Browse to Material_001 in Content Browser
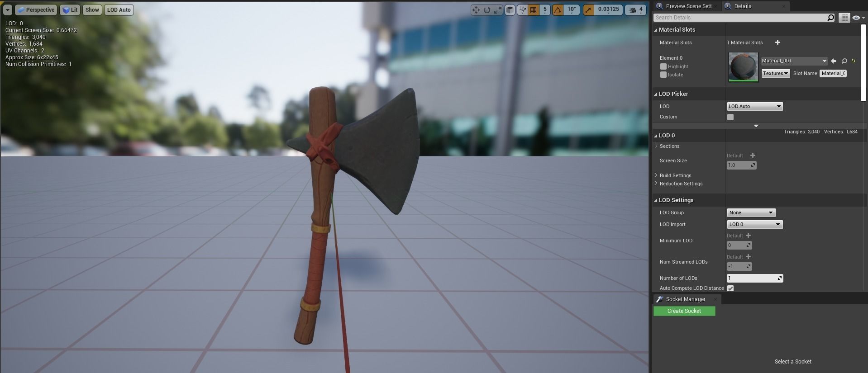 [844, 61]
